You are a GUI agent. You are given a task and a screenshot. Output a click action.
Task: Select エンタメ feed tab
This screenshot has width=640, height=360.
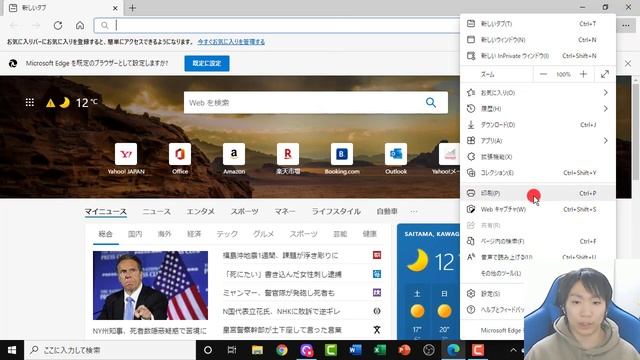(x=200, y=211)
